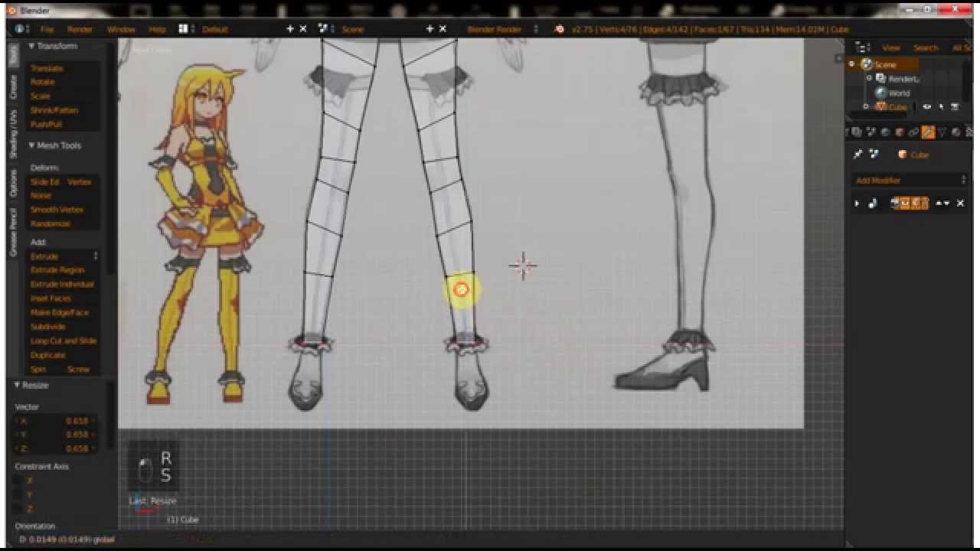Adjust the Resize vector X value
Screen dimensions: 980x551
point(55,421)
